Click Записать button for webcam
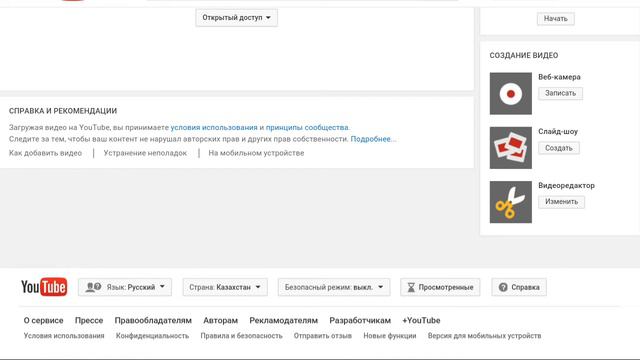This screenshot has width=640, height=360. tap(560, 93)
